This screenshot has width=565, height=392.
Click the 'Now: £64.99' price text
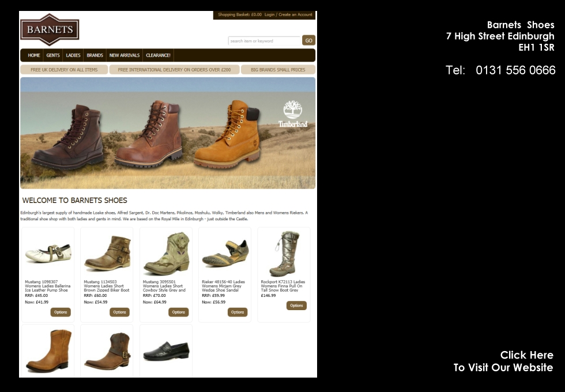point(155,302)
